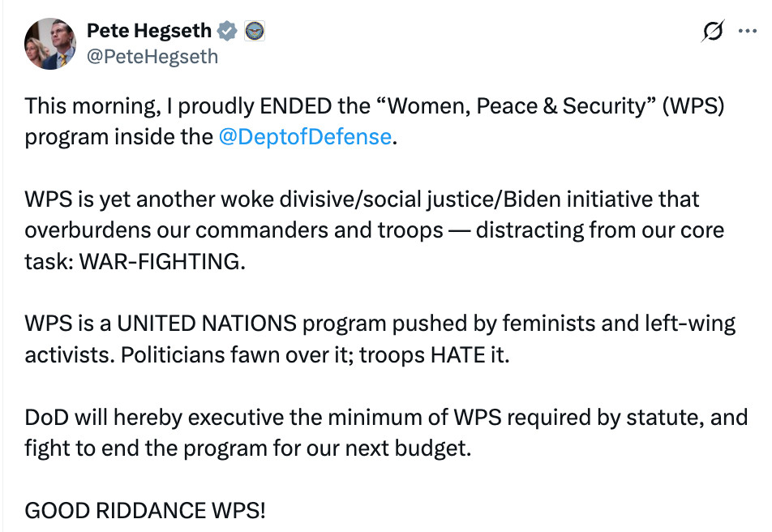Click the capitalized word HATE
Screen dimensions: 772x532
pyautogui.click(x=458, y=355)
